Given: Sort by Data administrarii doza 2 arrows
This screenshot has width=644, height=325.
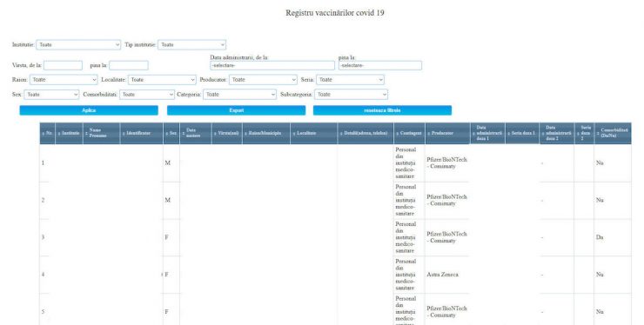Looking at the screenshot, I should tap(542, 134).
